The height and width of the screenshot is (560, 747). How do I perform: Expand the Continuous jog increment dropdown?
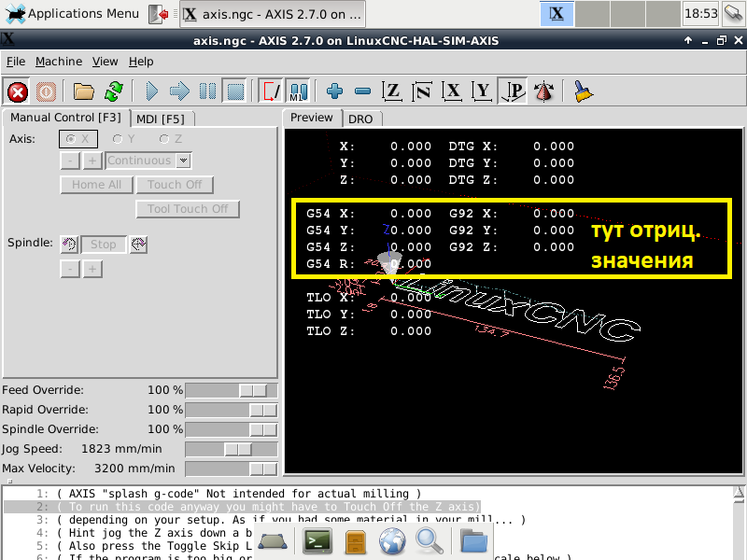pos(183,161)
